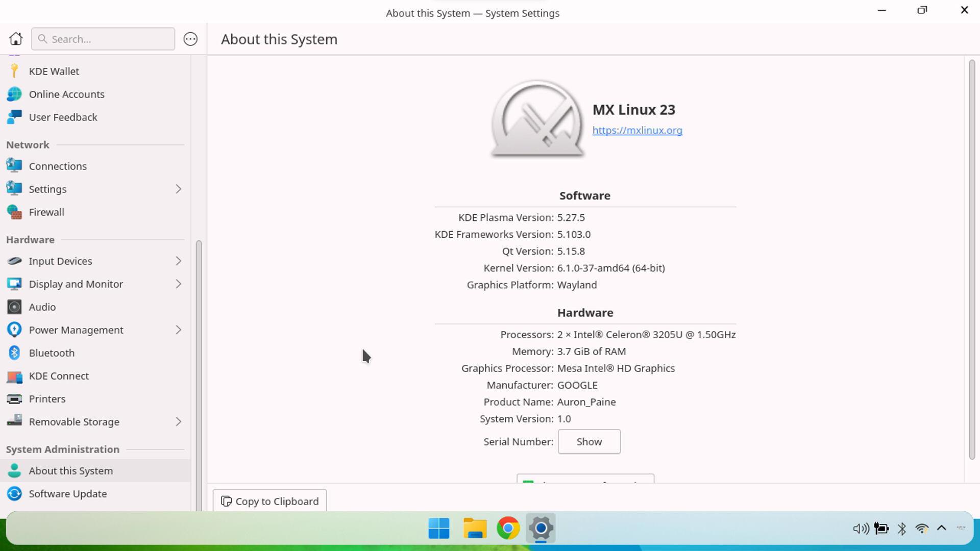The image size is (980, 551).
Task: Click the Bluetooth tray icon
Action: 902,529
